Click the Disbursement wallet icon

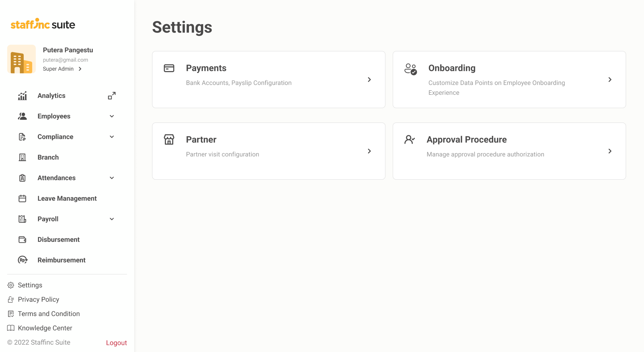(x=22, y=240)
